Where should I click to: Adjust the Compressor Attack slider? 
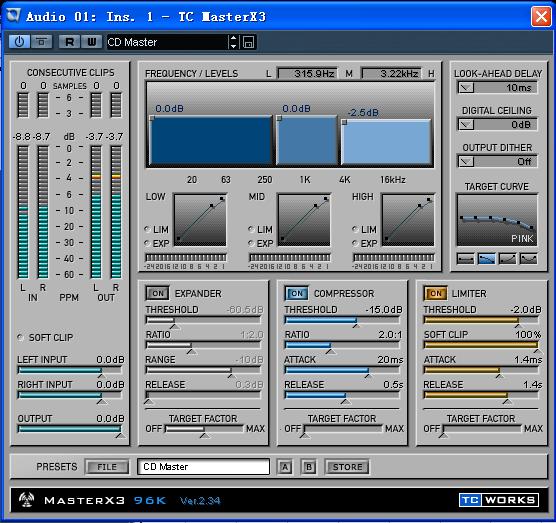pyautogui.click(x=342, y=370)
